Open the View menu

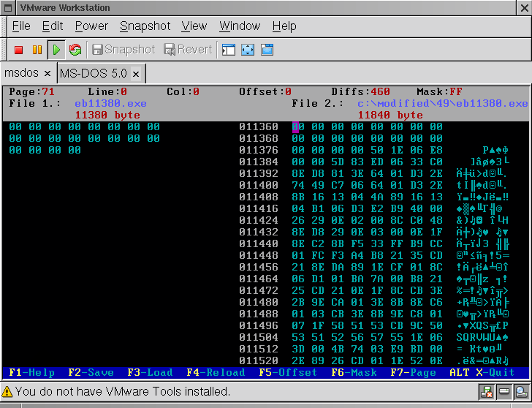coord(194,26)
